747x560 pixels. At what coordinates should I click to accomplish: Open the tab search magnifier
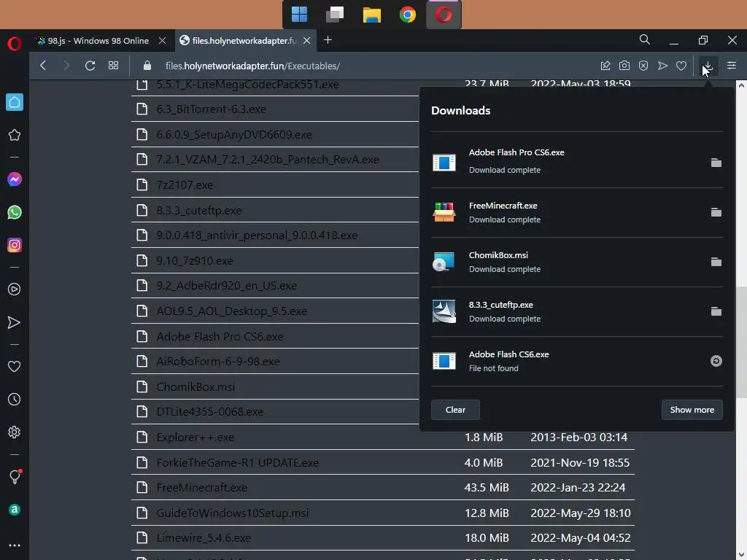click(645, 39)
